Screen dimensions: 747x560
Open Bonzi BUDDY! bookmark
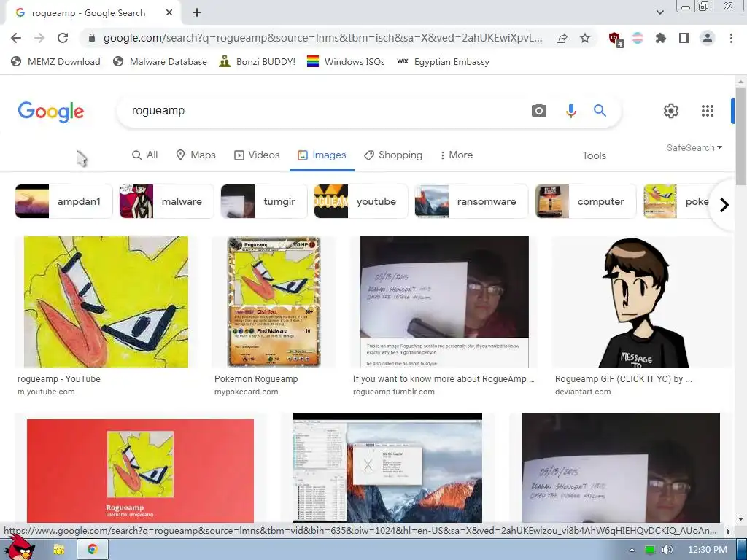[258, 61]
